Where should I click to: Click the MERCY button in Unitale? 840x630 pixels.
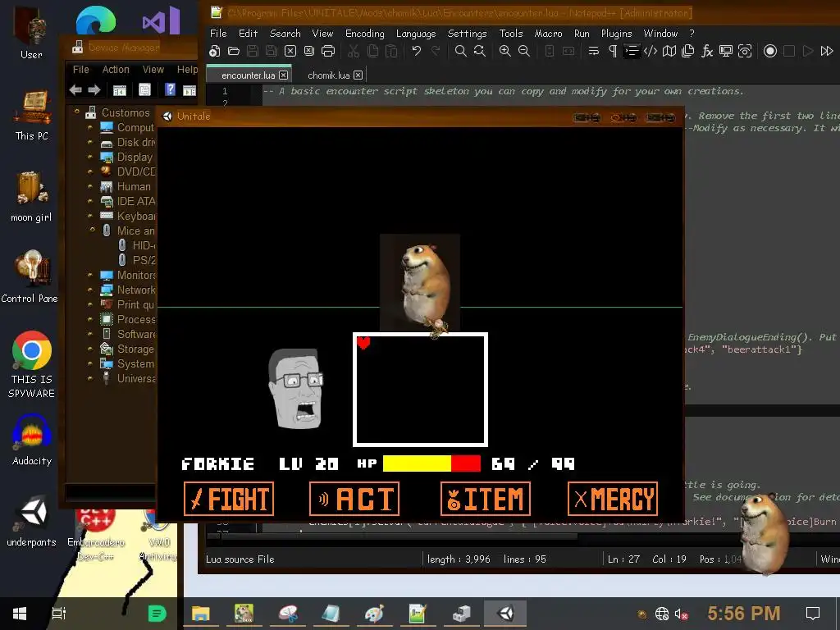pos(613,499)
